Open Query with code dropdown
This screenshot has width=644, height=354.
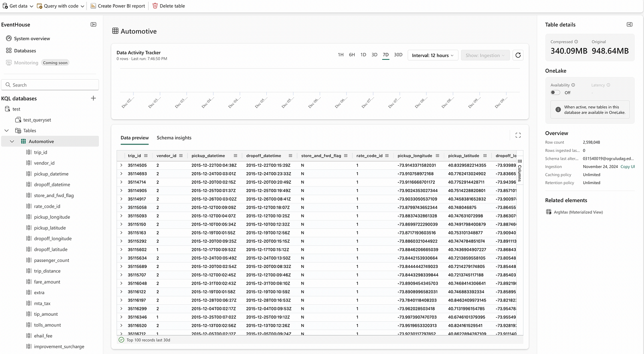point(60,6)
